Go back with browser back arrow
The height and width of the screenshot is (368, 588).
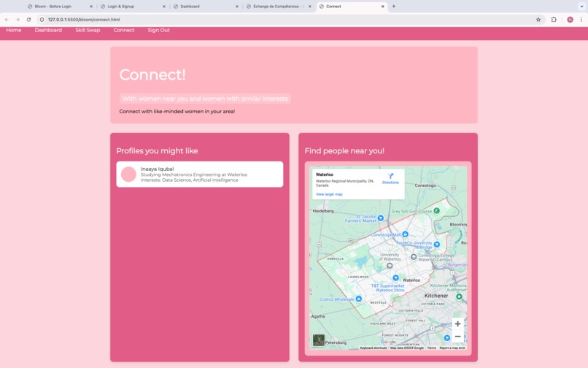tap(7, 20)
